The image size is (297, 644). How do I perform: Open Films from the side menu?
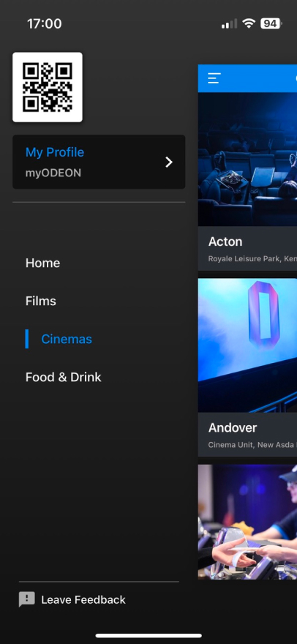coord(41,301)
